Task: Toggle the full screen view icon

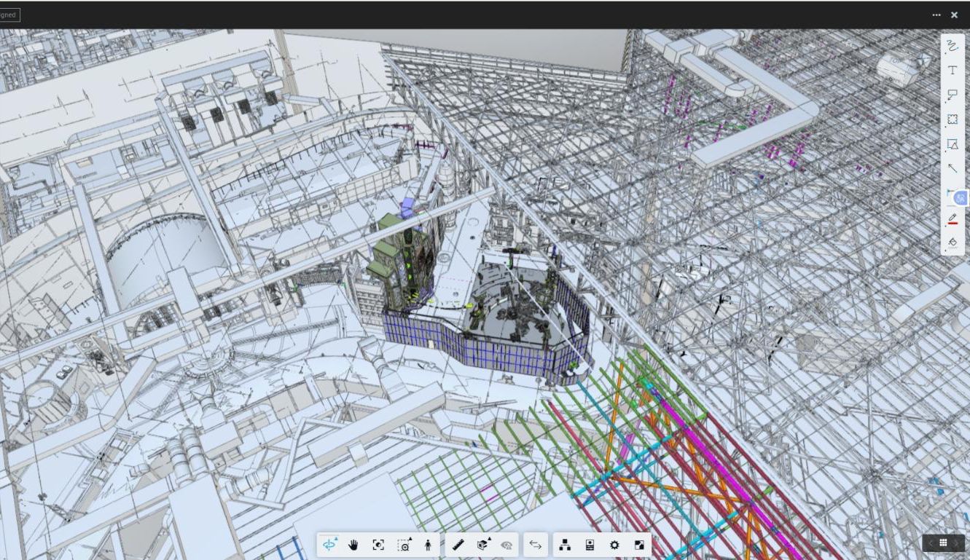Action: point(639,545)
